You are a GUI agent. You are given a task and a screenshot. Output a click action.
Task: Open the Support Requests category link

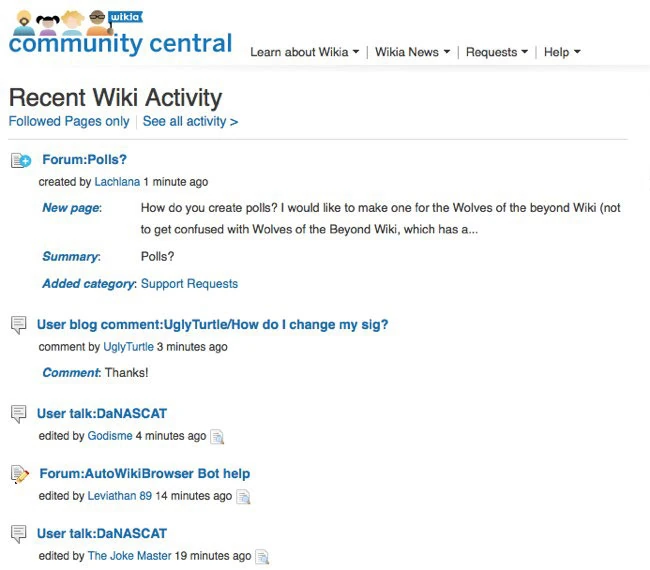(189, 283)
